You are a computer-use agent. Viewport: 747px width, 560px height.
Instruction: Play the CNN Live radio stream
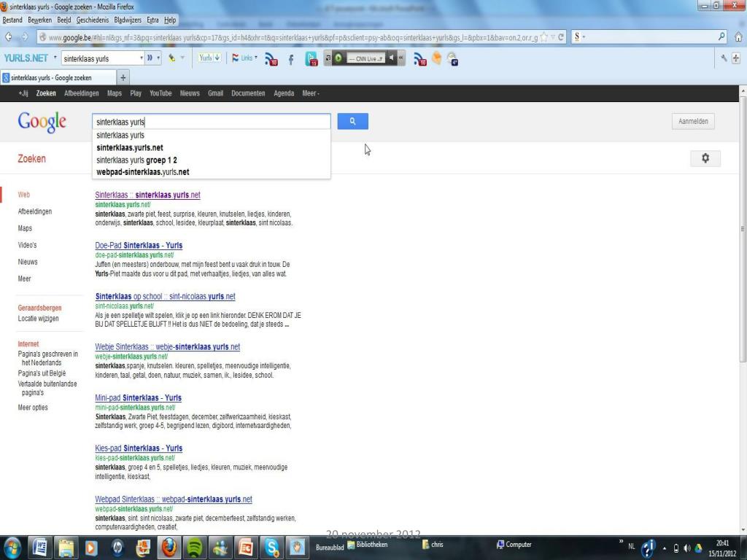(338, 58)
